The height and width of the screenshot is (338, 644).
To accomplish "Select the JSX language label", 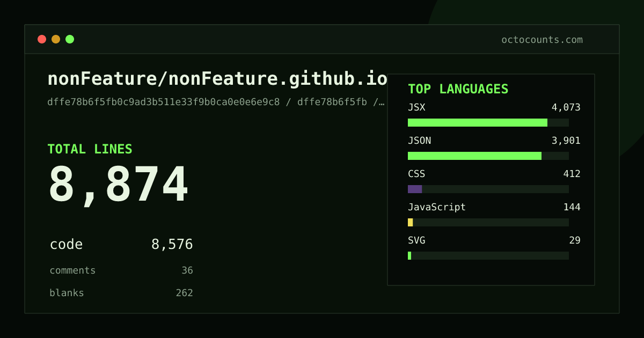I will pos(416,107).
